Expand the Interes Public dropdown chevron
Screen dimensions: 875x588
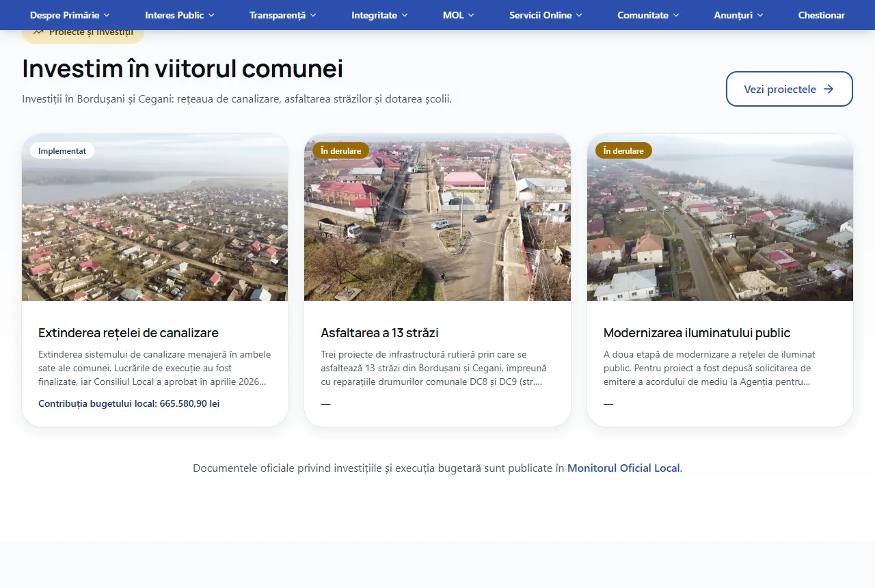(211, 15)
